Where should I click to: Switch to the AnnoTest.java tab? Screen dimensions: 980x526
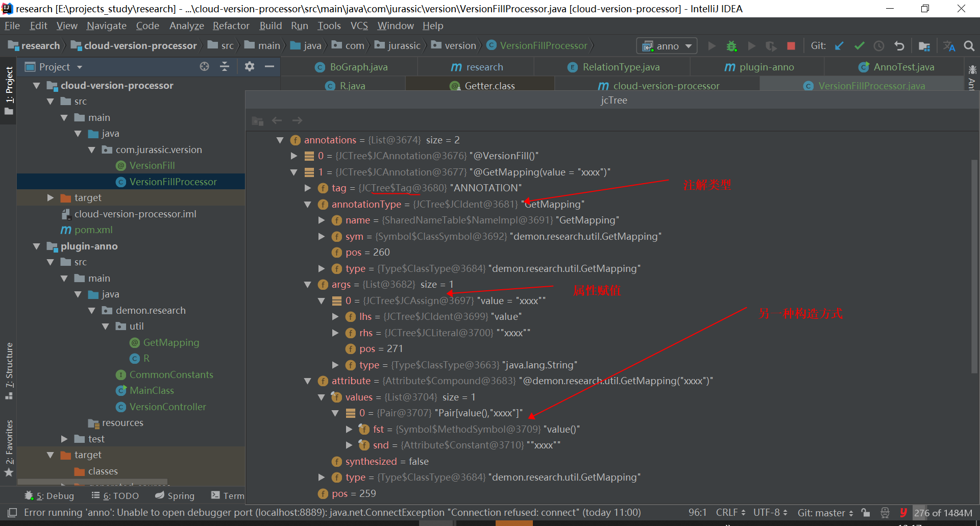point(897,67)
